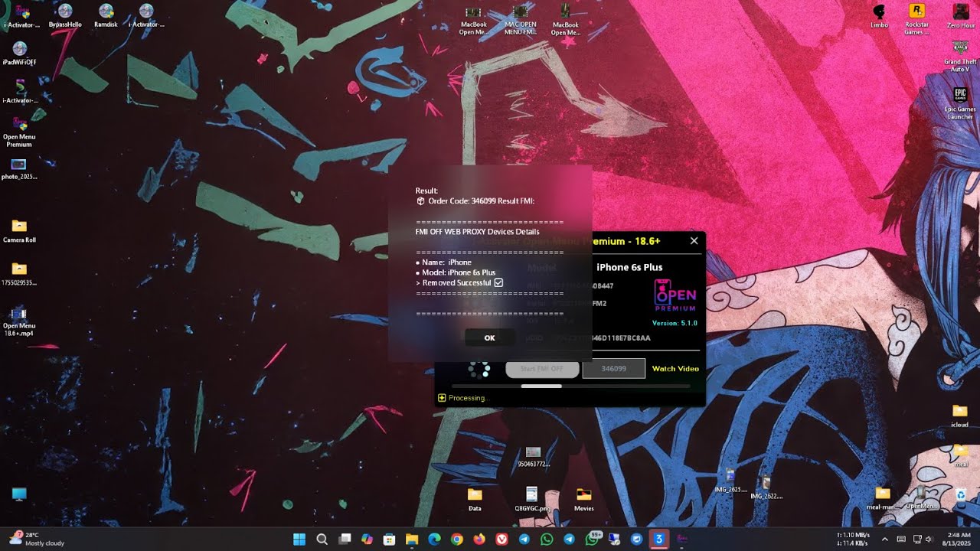This screenshot has width=980, height=551.
Task: Launch the Limbo game shortcut
Action: tap(879, 15)
